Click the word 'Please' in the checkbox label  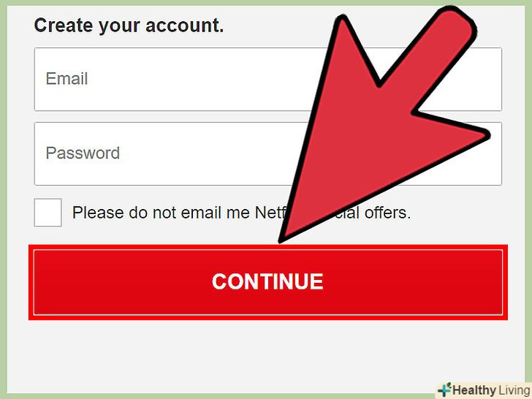point(98,213)
